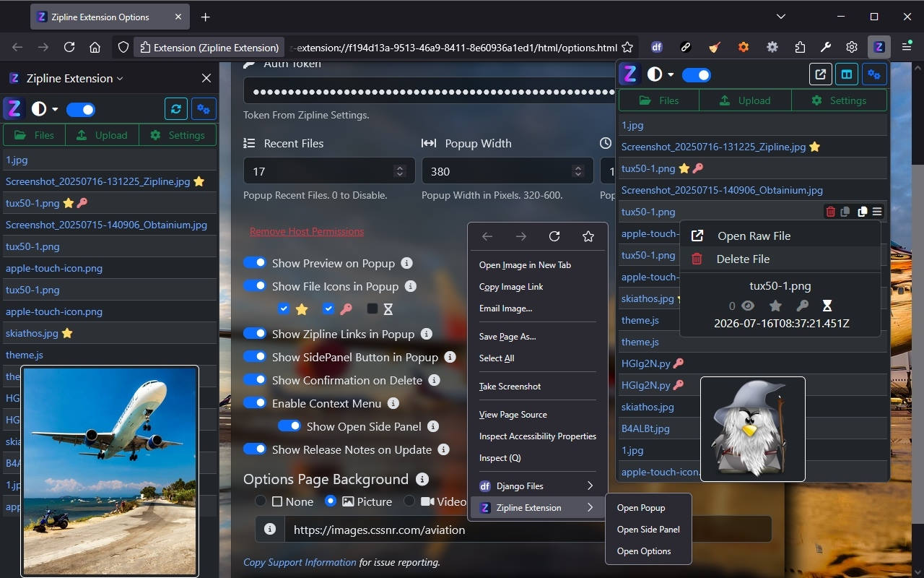Click the Auth Token password field
Screen dimensions: 924x578
431,92
